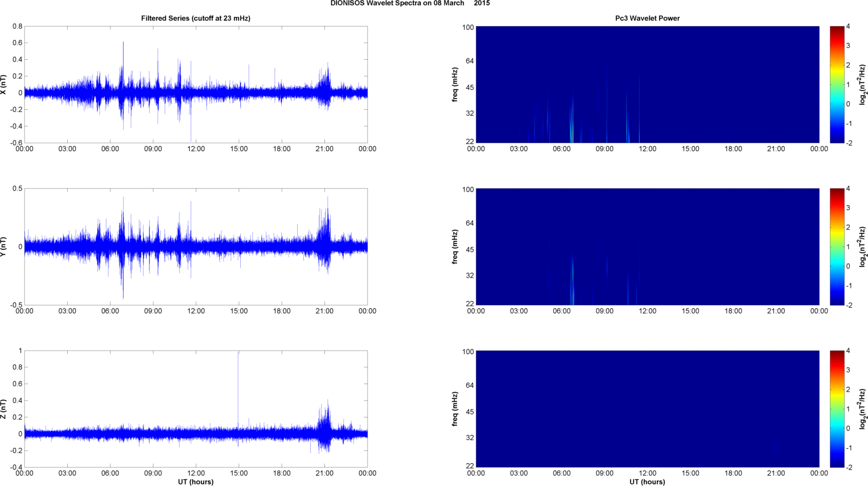The width and height of the screenshot is (868, 486).
Task: Click the 06:00 tick under the top spectrogram
Action: click(562, 149)
